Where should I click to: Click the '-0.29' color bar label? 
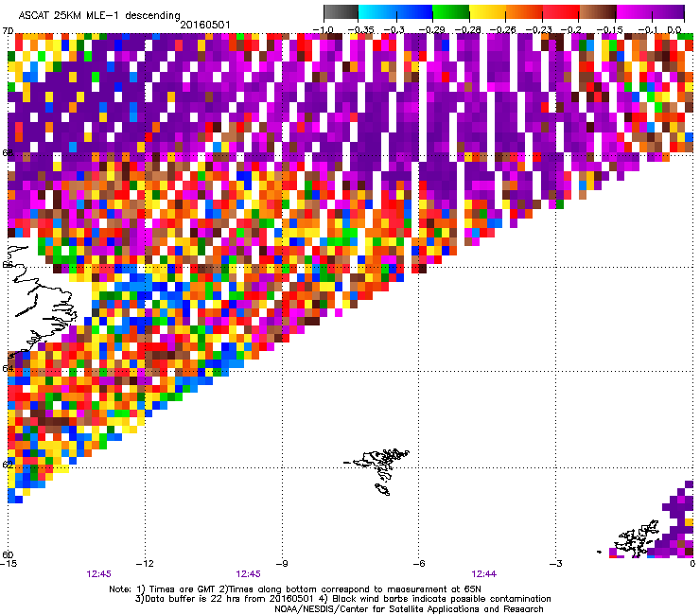[432, 29]
